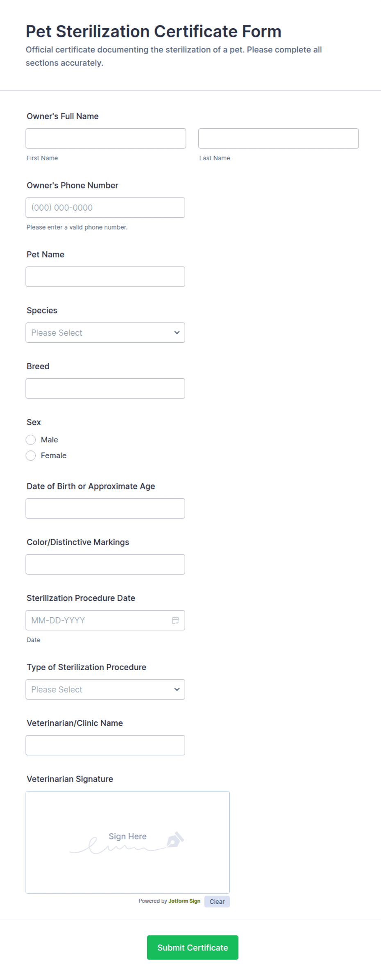The height and width of the screenshot is (980, 381).
Task: Click the Color/Distinctive Markings field
Action: pyautogui.click(x=105, y=564)
